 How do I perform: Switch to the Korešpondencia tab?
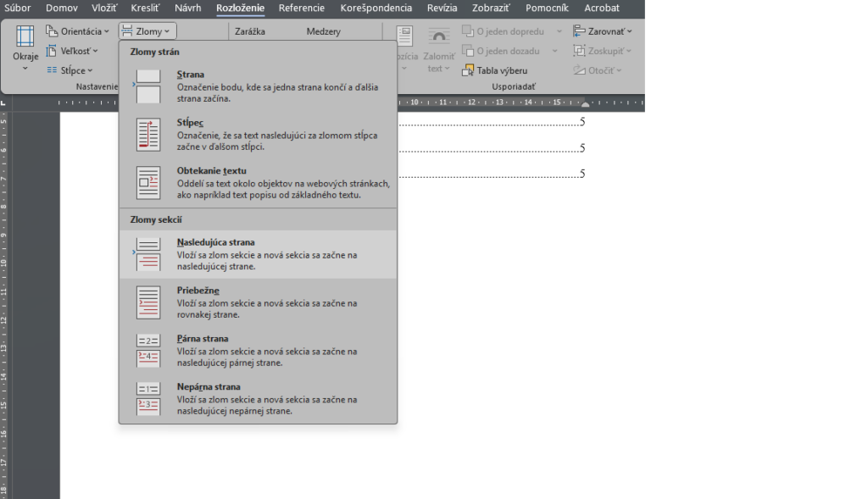[x=376, y=8]
